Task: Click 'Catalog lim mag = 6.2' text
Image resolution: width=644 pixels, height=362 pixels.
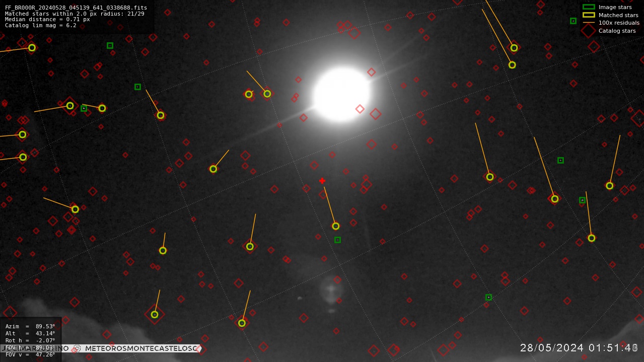Action: coord(41,25)
